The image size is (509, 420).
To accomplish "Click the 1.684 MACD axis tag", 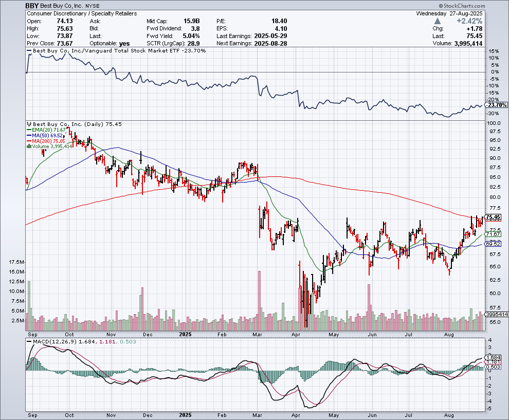I will click(x=494, y=357).
